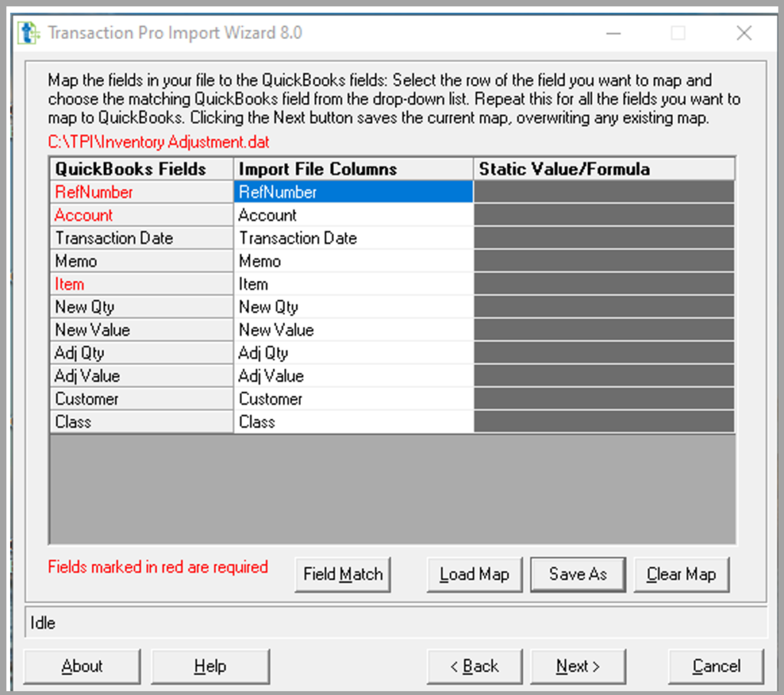Image resolution: width=784 pixels, height=695 pixels.
Task: Click the Transaction Pro app icon in title bar
Action: pos(28,33)
